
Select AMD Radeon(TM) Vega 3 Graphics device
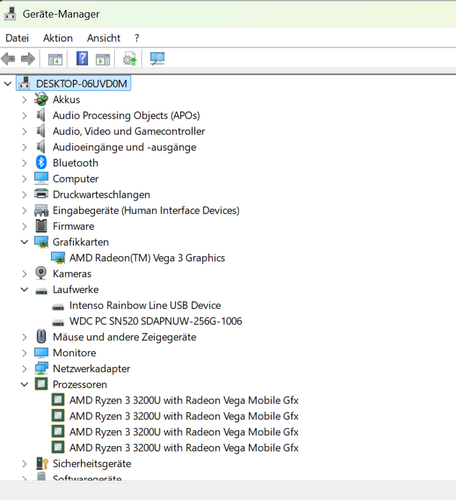click(x=147, y=258)
